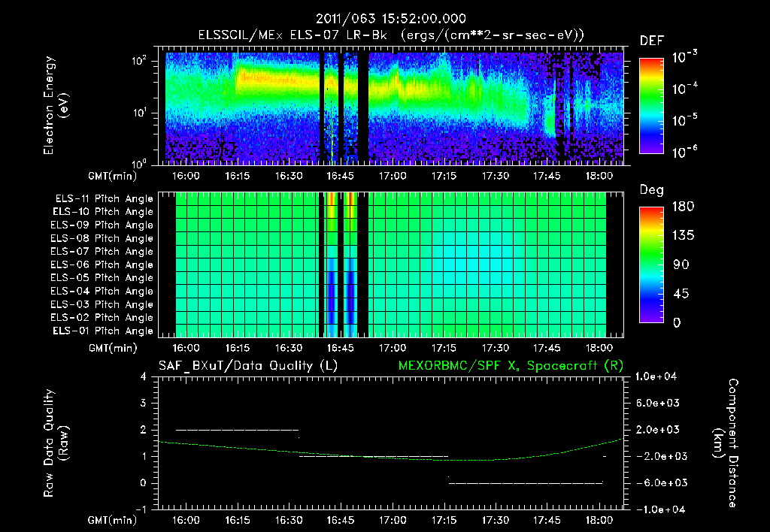Click "16:00" under the data quality plot
The width and height of the screenshot is (770, 532).
tap(186, 521)
